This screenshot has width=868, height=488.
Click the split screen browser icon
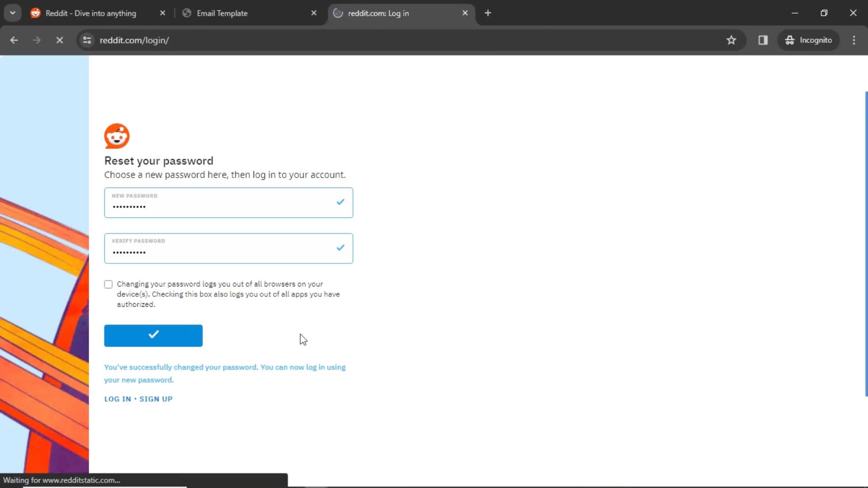tap(763, 40)
